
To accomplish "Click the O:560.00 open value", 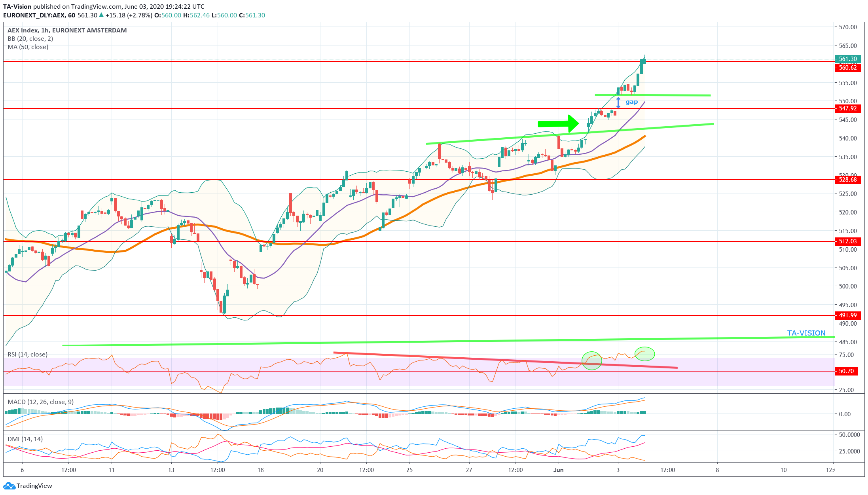I will tap(168, 15).
